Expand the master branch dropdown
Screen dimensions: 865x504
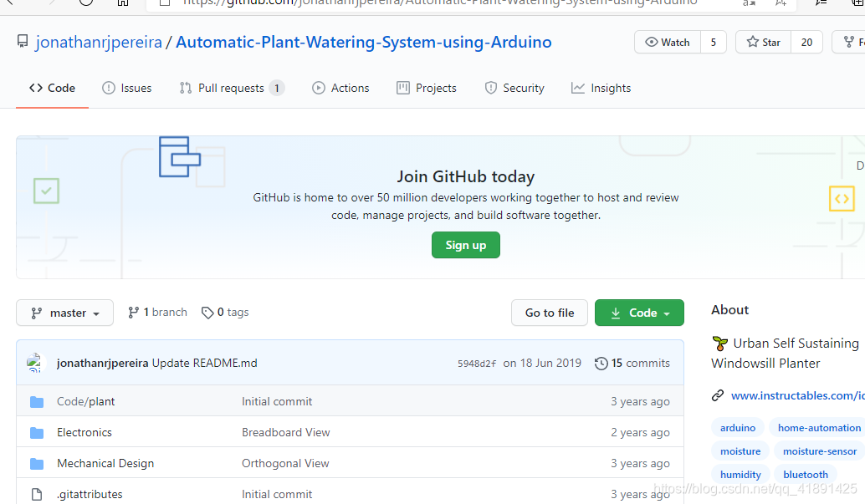pos(64,313)
